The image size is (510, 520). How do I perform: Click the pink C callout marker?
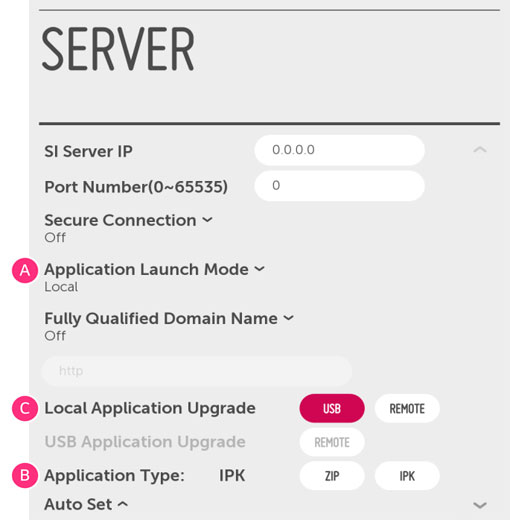point(25,408)
